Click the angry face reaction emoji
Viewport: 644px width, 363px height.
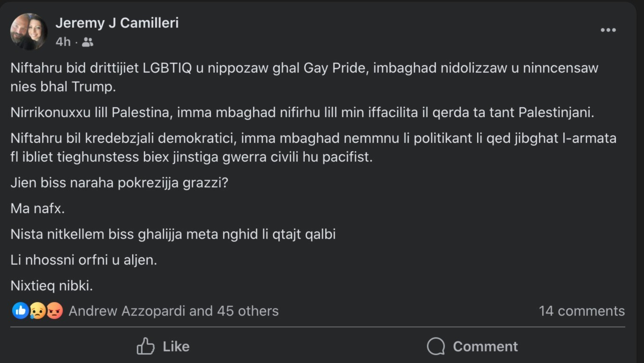pyautogui.click(x=54, y=311)
